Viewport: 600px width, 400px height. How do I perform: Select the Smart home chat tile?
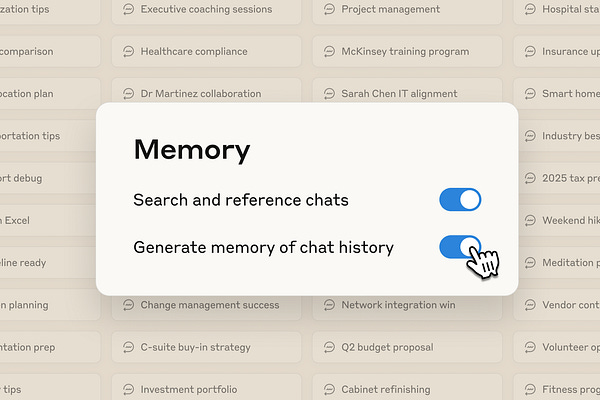tap(557, 93)
